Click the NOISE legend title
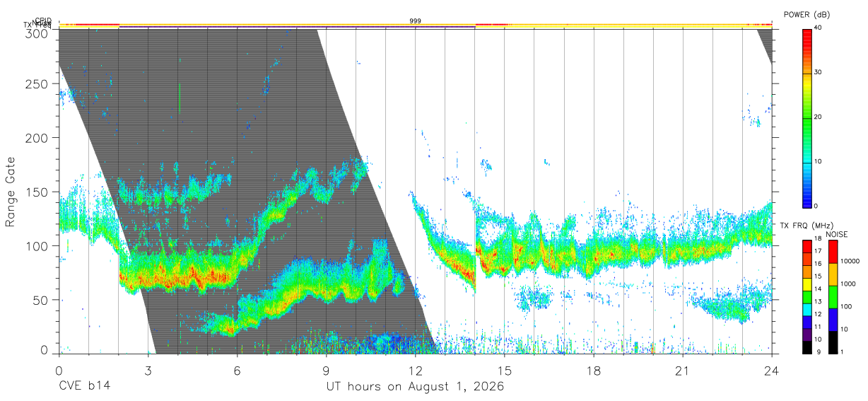 [x=837, y=234]
